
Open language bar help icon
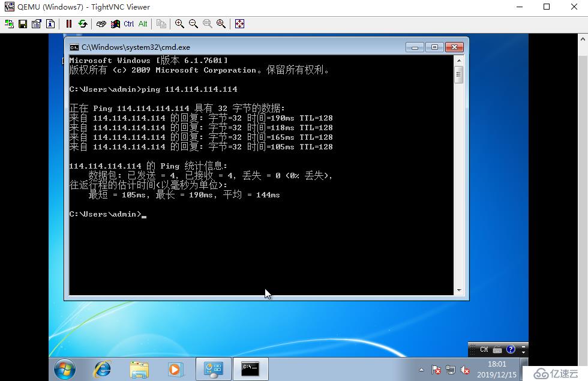(x=511, y=349)
